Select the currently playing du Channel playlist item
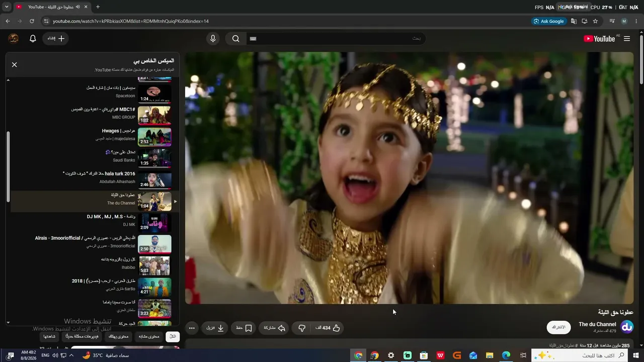Image resolution: width=644 pixels, height=362 pixels. (x=95, y=202)
